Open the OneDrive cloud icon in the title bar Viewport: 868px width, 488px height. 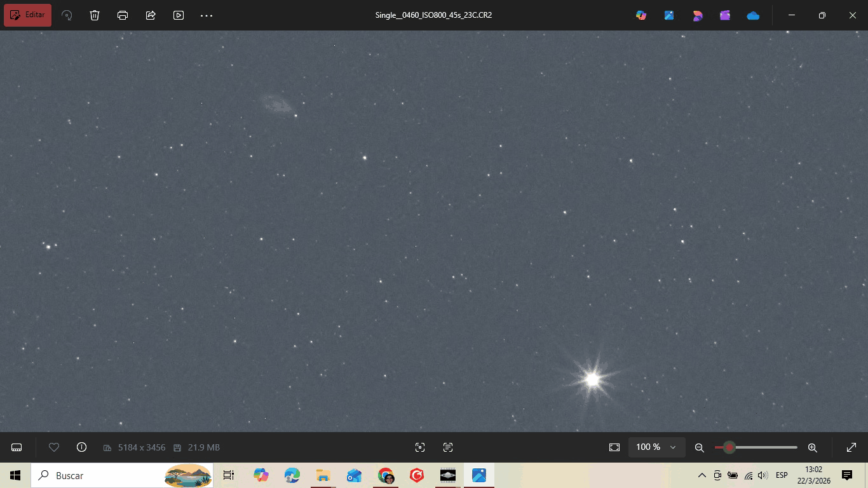[753, 15]
